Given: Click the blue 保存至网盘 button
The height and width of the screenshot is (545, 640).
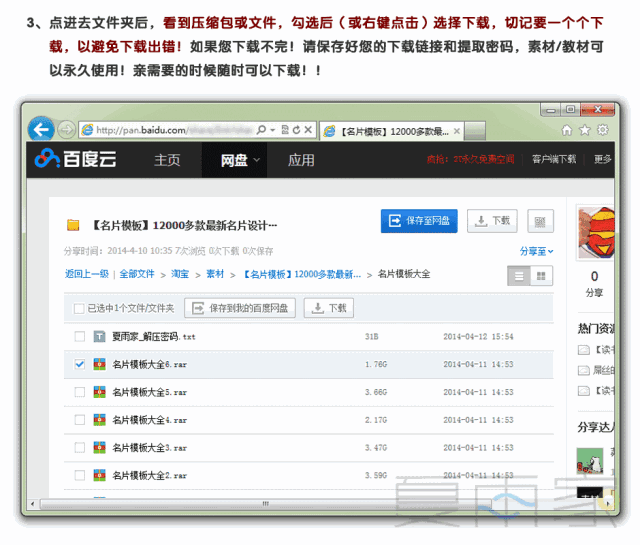Looking at the screenshot, I should coord(419,221).
